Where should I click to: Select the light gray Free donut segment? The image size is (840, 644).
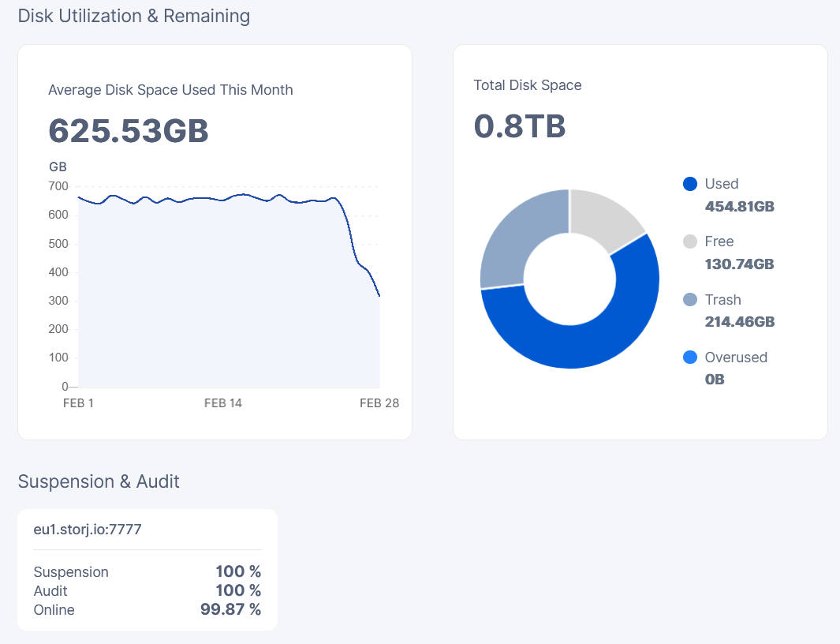(x=603, y=217)
